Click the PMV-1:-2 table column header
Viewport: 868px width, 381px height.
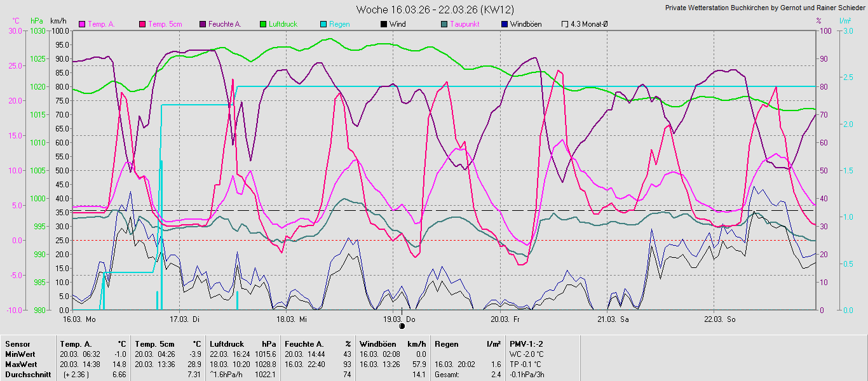coord(526,344)
